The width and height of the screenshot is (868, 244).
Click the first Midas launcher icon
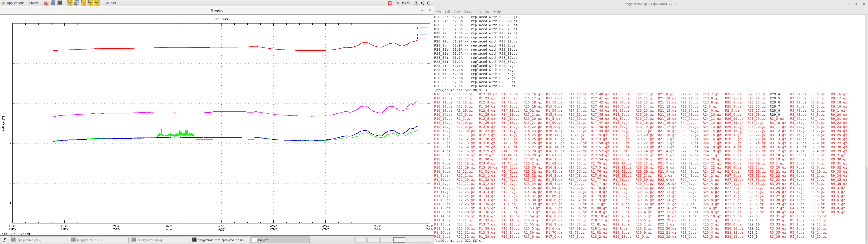[70, 3]
